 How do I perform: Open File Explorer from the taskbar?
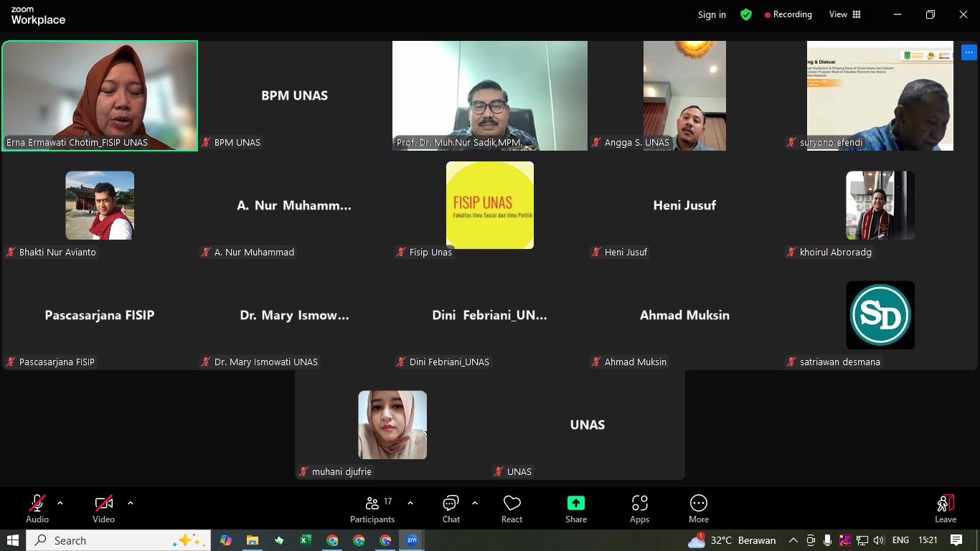coord(253,540)
